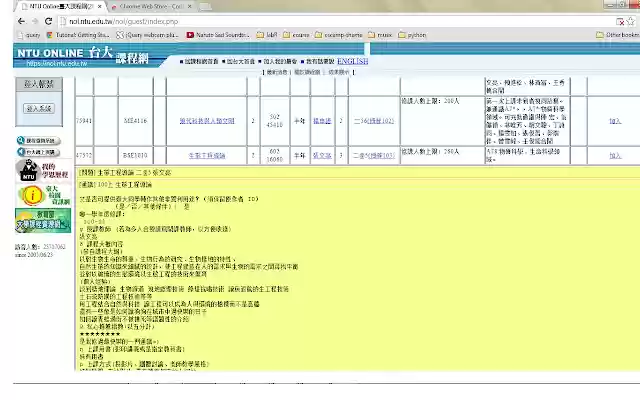The width and height of the screenshot is (640, 400).
Task: Open the exams bookmark folder
Action: pyautogui.click(x=299, y=34)
